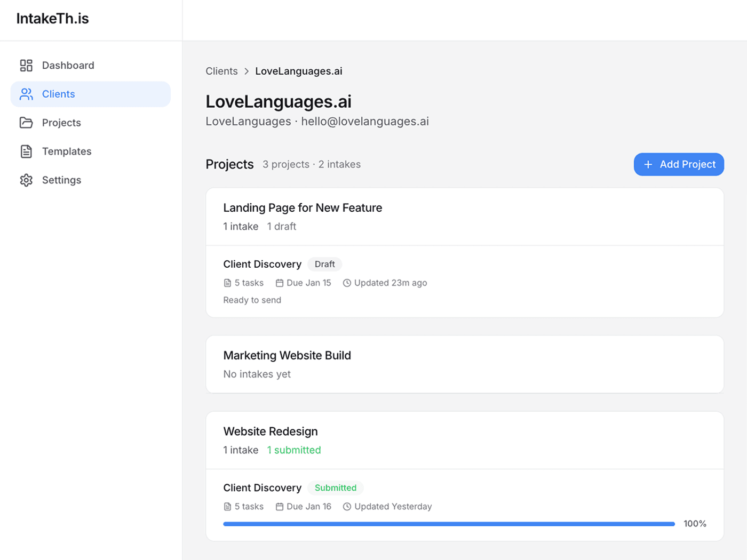
Task: Click the Submitted badge under Website Redesign
Action: click(335, 487)
